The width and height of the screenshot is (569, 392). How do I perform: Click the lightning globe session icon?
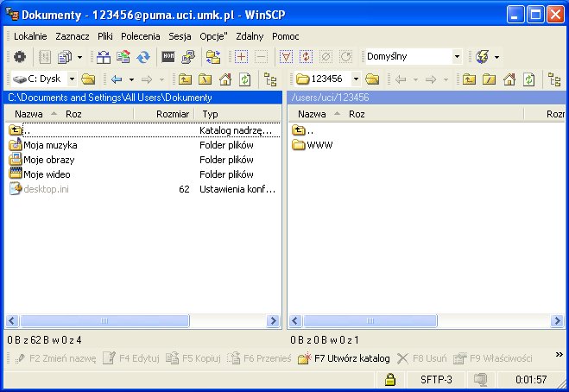483,57
